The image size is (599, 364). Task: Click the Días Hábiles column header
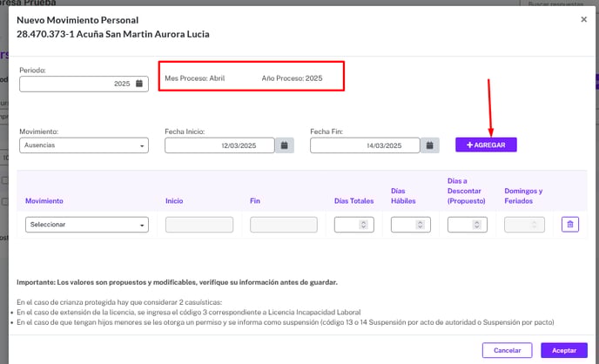click(403, 196)
